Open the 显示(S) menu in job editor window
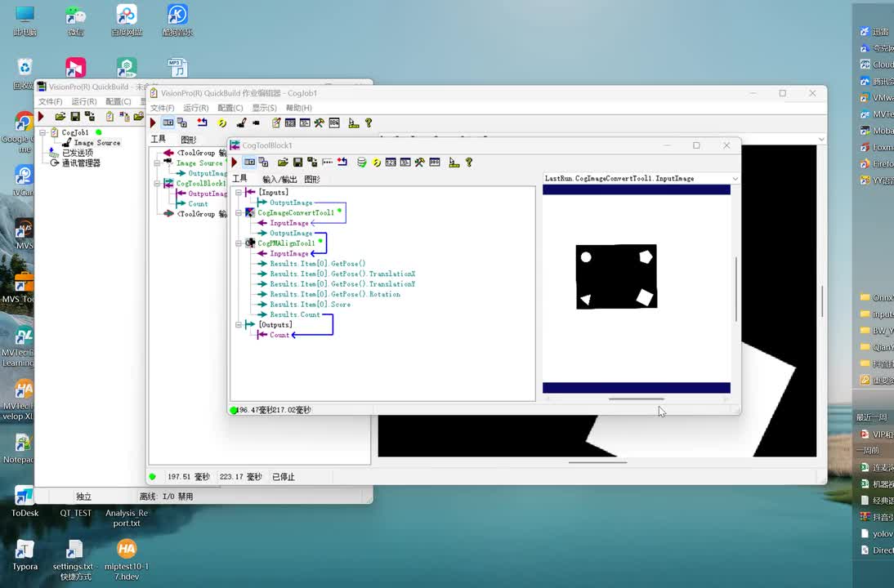This screenshot has height=588, width=894. (x=265, y=108)
